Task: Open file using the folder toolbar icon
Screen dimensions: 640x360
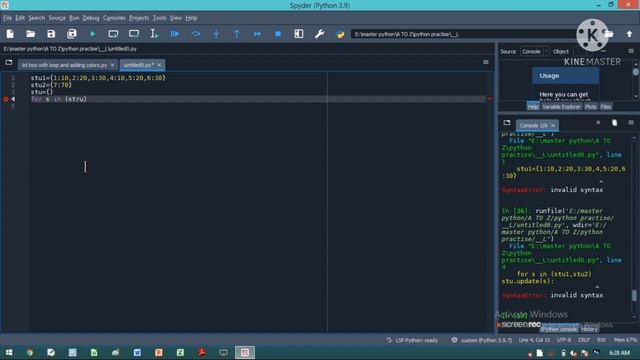Action: (x=31, y=34)
